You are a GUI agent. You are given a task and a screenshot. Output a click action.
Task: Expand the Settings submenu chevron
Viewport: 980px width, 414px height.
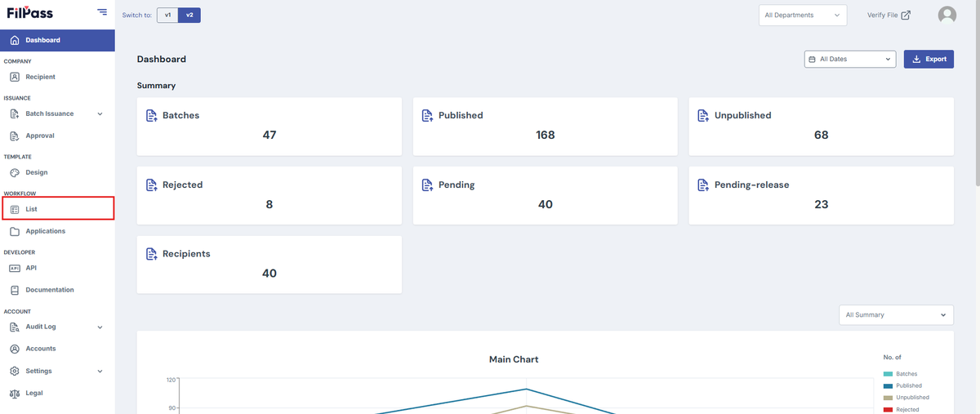point(100,372)
